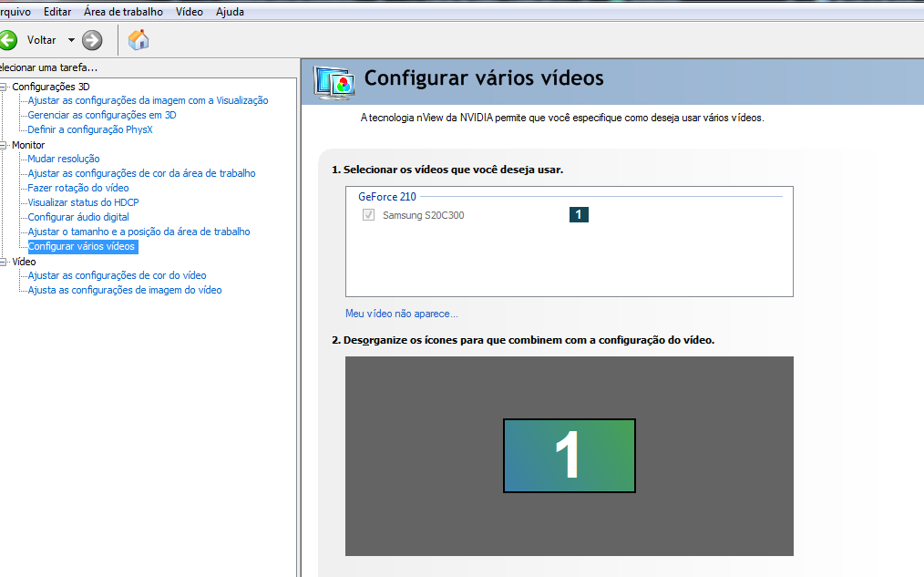
Task: Open Ajustar as configurações de cor do vídeo
Action: coord(118,275)
